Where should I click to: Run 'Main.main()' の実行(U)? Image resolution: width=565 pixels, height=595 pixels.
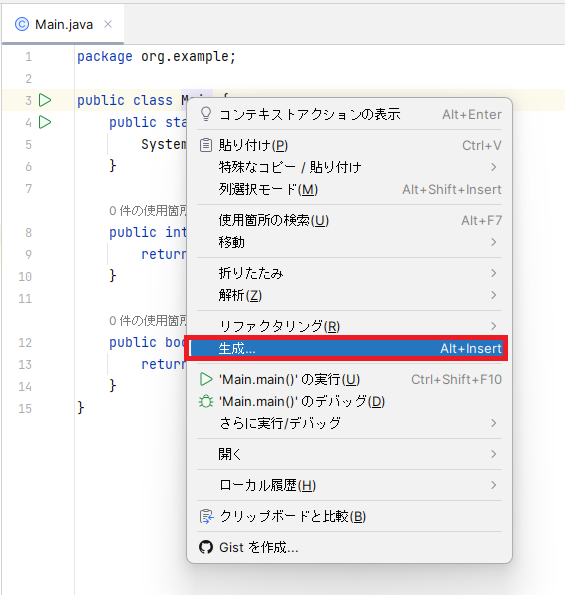[x=349, y=379]
